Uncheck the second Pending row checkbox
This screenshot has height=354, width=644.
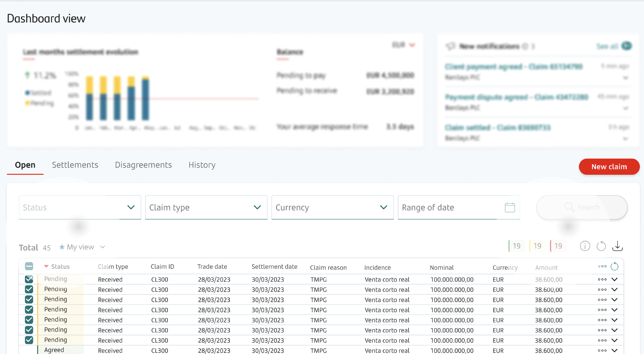(29, 289)
